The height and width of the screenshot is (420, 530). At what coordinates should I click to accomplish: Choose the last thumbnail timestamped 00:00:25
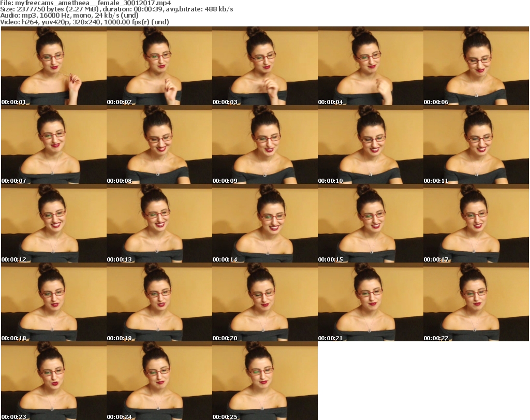pos(264,381)
